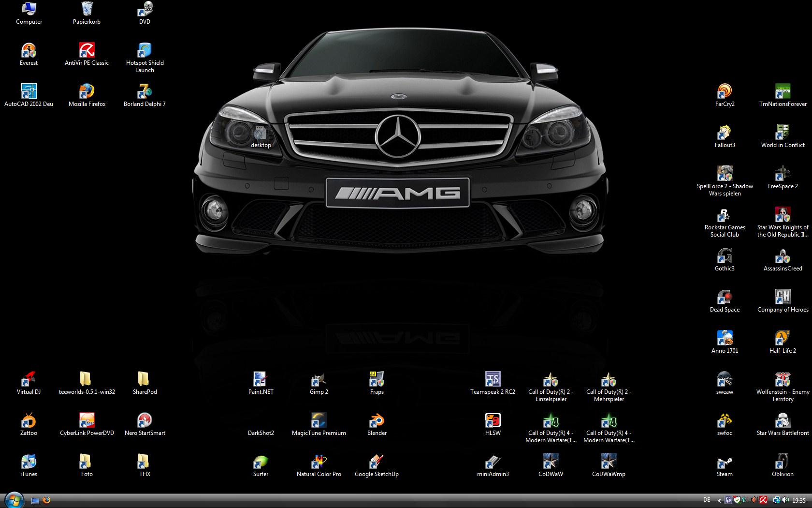Click the taskbar clock showing 19:35
This screenshot has height=508, width=812.
click(799, 500)
